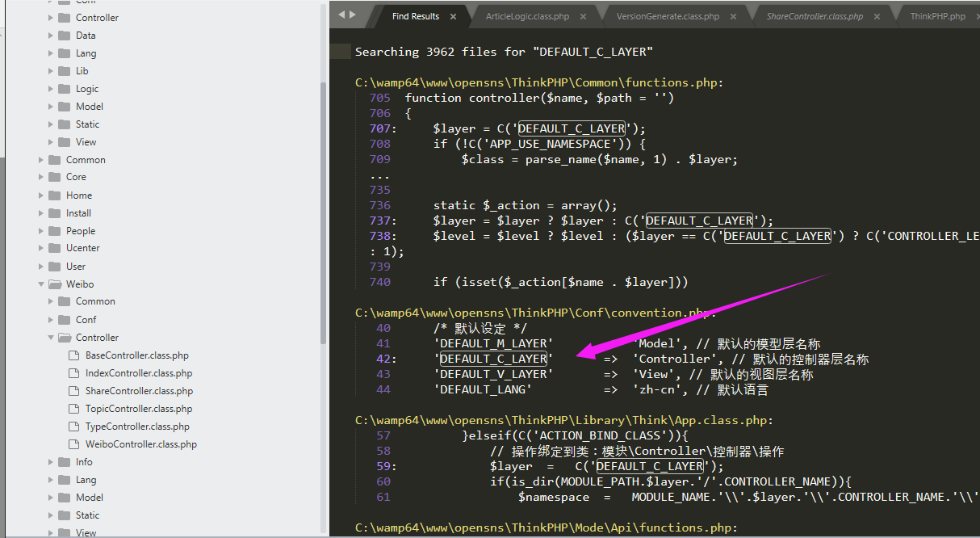Click the Logic folder icon
The width and height of the screenshot is (980, 538).
[x=64, y=89]
